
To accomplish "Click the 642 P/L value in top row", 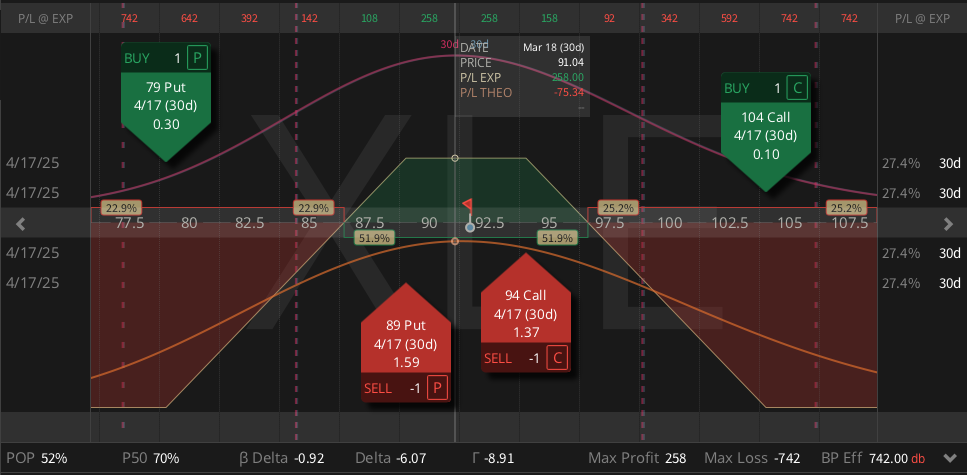I will [189, 19].
